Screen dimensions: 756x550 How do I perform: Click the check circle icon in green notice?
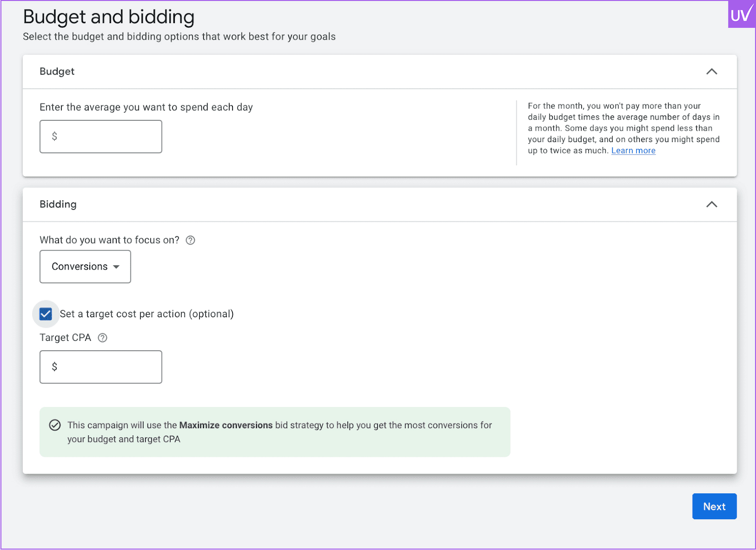(55, 425)
